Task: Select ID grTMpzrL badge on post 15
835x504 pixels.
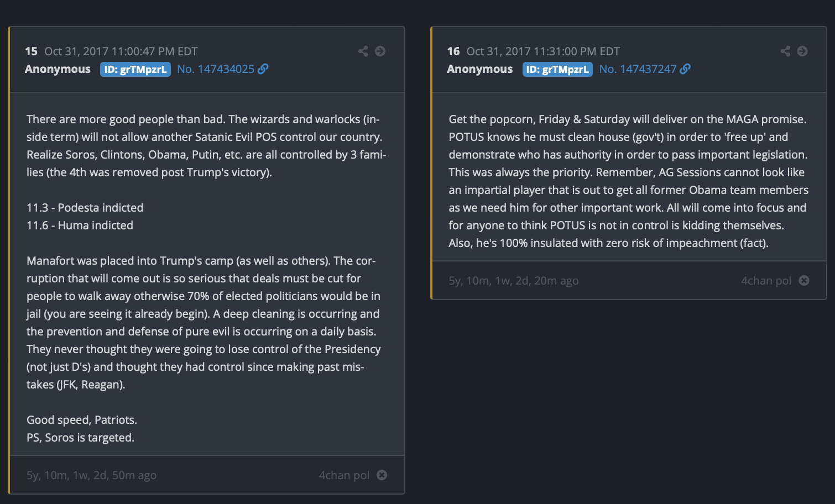Action: coord(135,69)
